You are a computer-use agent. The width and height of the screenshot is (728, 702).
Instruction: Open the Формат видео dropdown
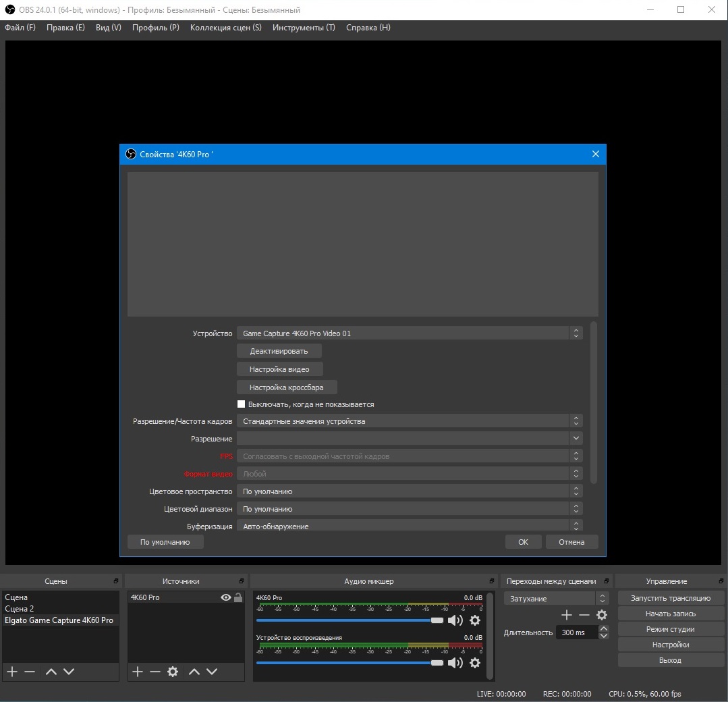[410, 474]
